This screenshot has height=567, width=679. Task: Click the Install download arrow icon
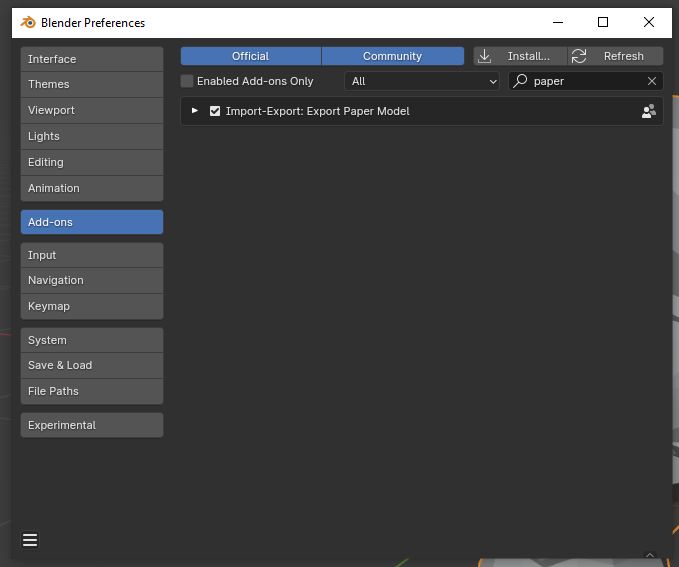(x=485, y=56)
